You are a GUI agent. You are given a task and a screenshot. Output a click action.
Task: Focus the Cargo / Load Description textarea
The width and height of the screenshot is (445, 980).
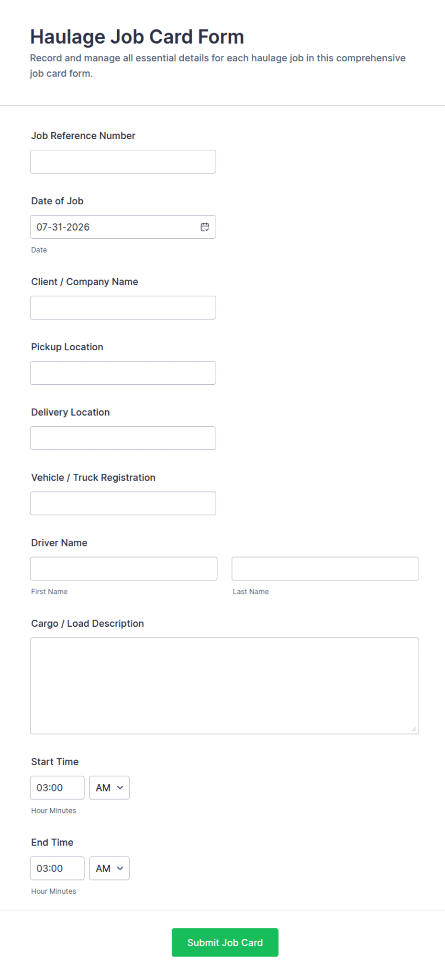point(224,686)
